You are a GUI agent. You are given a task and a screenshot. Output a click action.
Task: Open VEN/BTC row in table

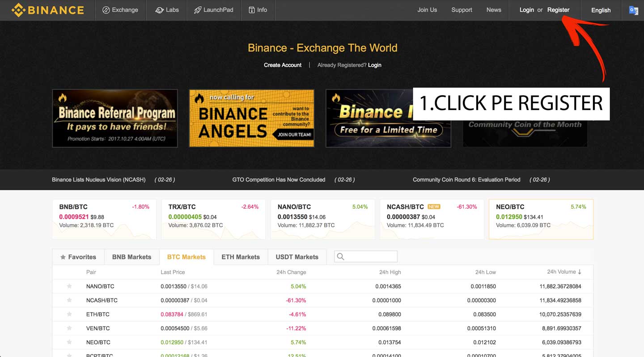click(323, 328)
